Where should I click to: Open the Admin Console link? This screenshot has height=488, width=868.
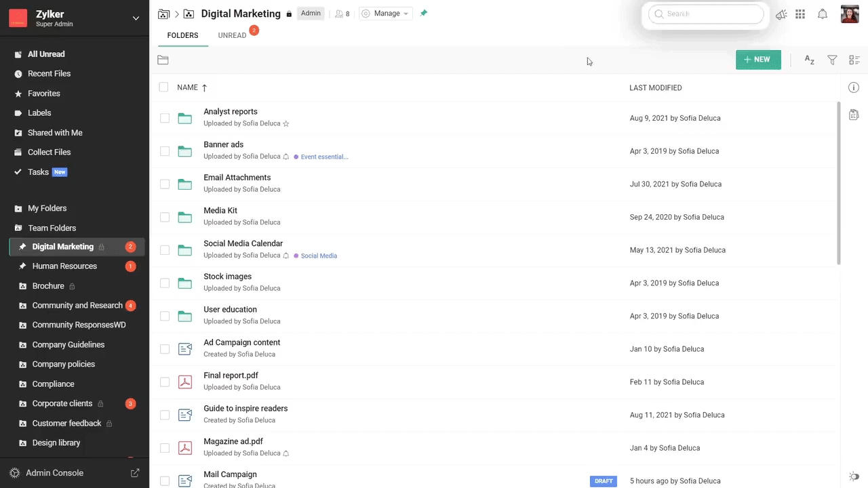click(x=54, y=473)
